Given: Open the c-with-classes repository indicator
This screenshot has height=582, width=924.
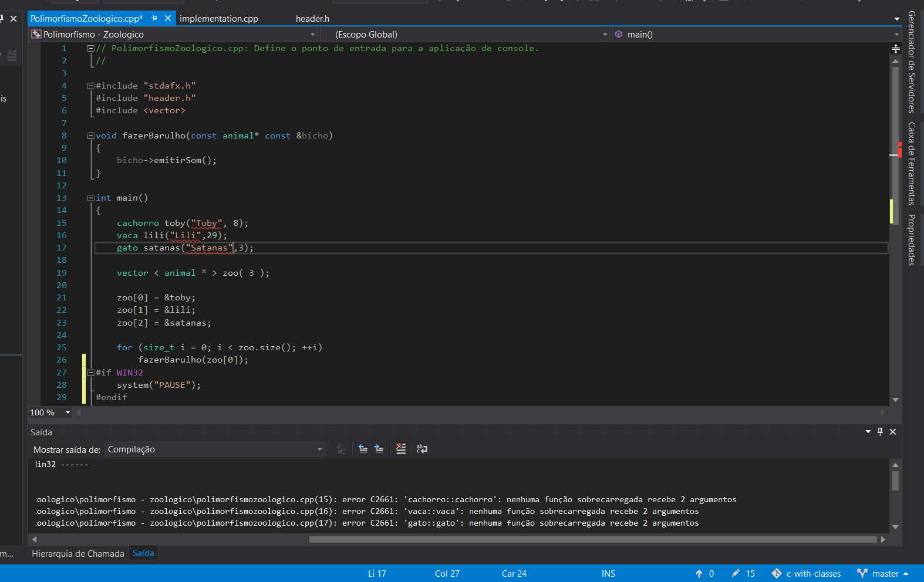Looking at the screenshot, I should click(806, 574).
